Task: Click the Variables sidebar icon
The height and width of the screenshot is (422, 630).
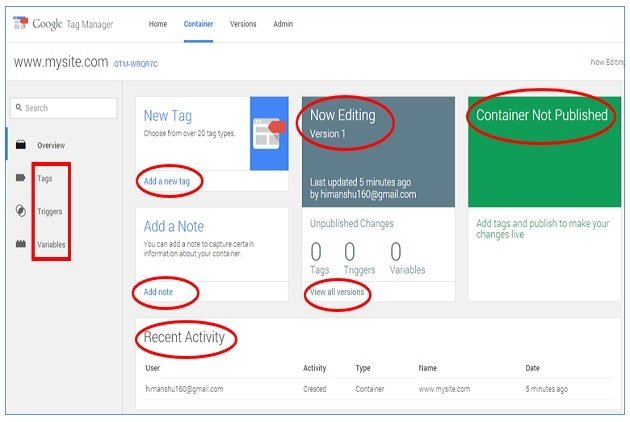Action: click(x=20, y=244)
